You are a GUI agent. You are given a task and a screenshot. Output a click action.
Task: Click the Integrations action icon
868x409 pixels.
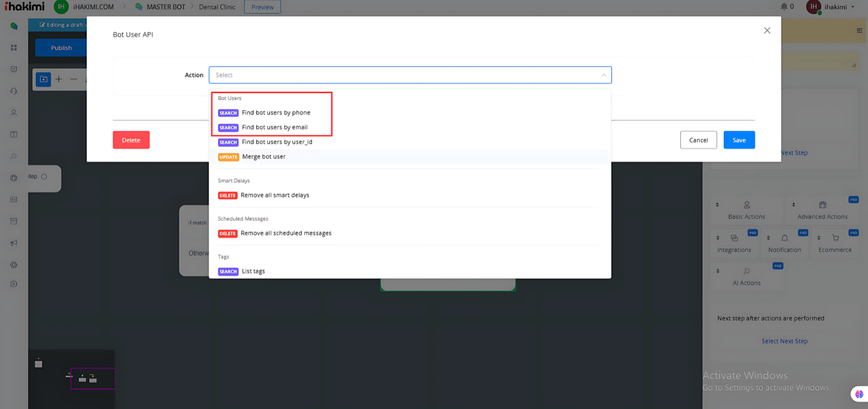point(734,238)
